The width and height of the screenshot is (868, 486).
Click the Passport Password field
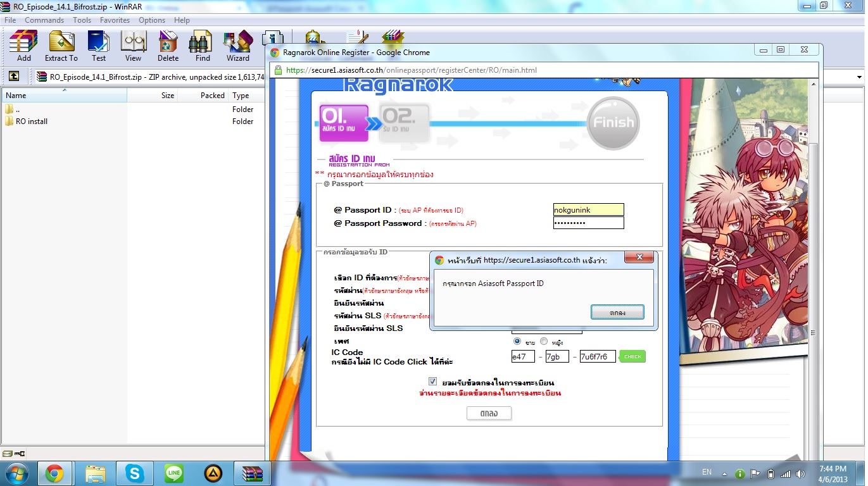pyautogui.click(x=589, y=223)
